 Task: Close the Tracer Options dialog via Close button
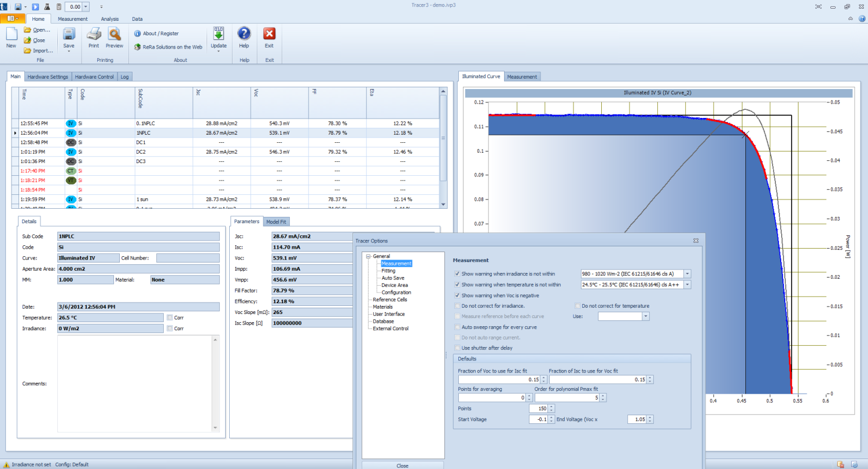click(x=402, y=465)
